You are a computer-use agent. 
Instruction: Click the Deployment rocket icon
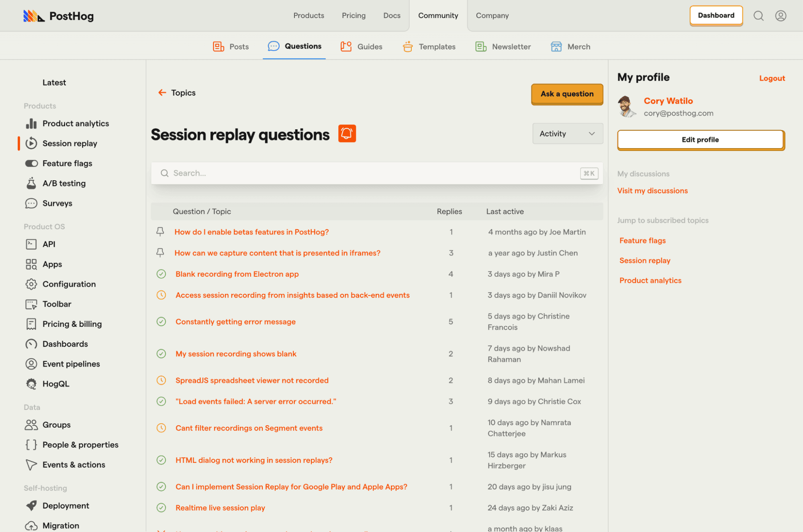point(31,506)
